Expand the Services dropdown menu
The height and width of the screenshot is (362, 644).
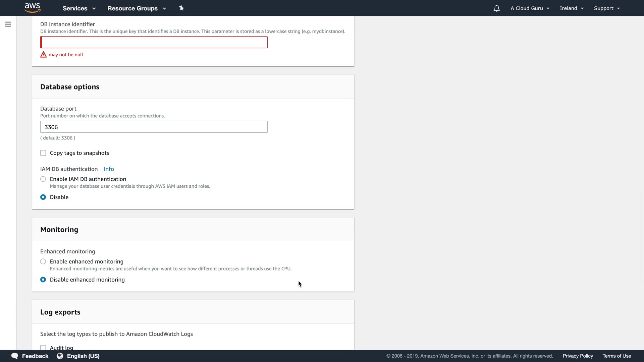pyautogui.click(x=79, y=8)
